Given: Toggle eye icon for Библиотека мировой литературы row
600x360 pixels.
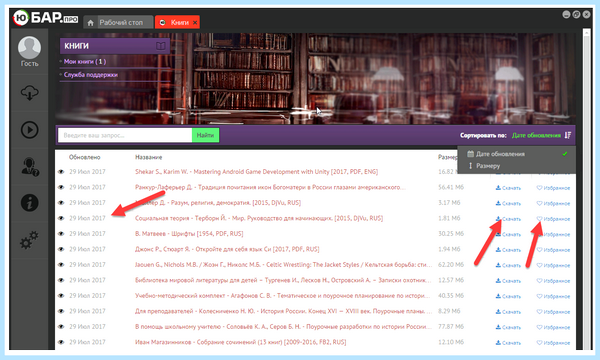Looking at the screenshot, I should (61, 280).
